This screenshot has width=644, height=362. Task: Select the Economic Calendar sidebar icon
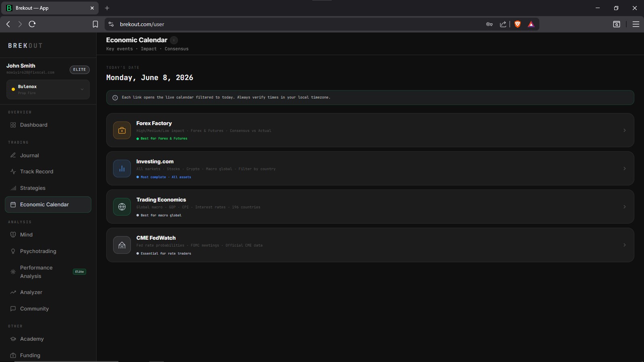pos(13,205)
